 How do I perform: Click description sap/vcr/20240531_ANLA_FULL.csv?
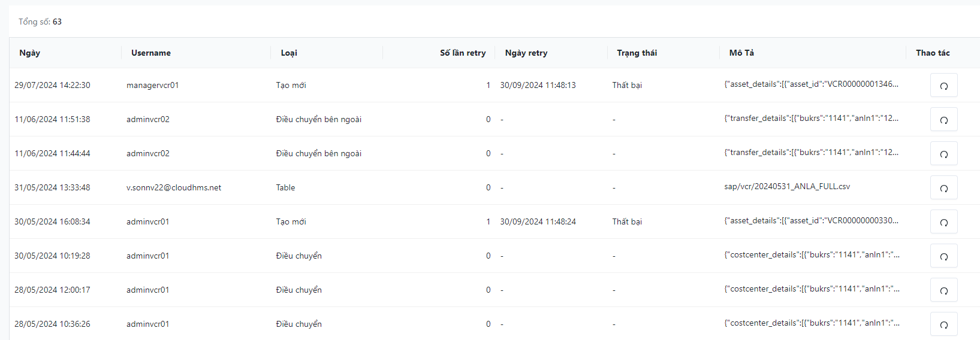pyautogui.click(x=787, y=187)
